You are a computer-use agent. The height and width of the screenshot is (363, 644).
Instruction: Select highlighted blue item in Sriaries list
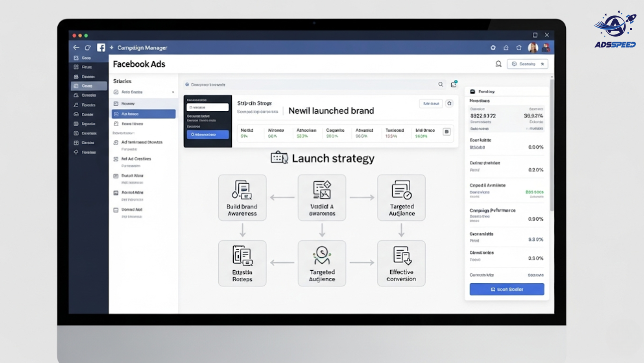(144, 114)
